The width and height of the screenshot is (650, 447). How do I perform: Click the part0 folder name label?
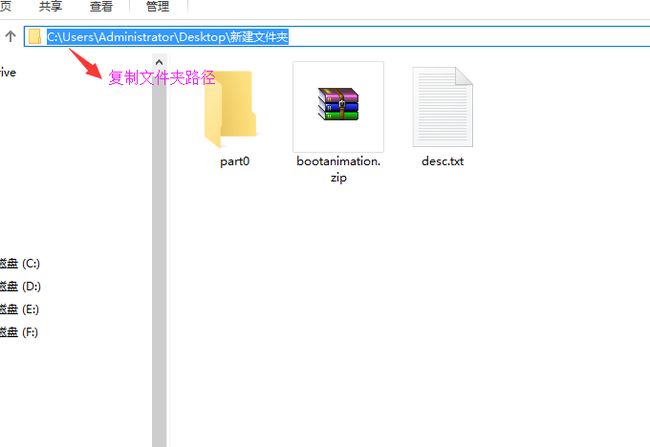click(x=234, y=161)
